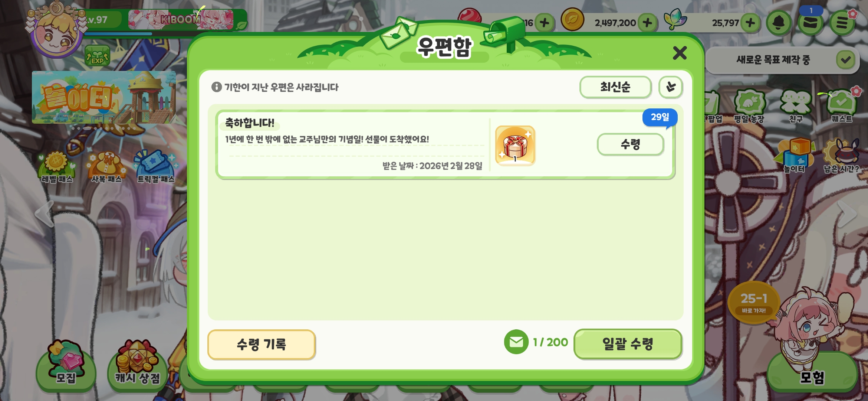This screenshot has height=401, width=868.
Task: Open the 레벨 패스 sunflower icon
Action: click(x=57, y=167)
